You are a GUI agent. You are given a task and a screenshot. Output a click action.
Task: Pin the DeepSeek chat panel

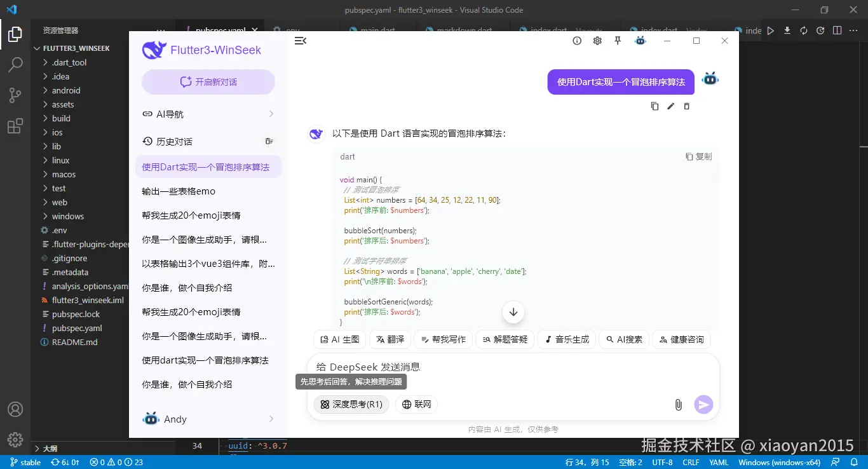click(x=617, y=40)
